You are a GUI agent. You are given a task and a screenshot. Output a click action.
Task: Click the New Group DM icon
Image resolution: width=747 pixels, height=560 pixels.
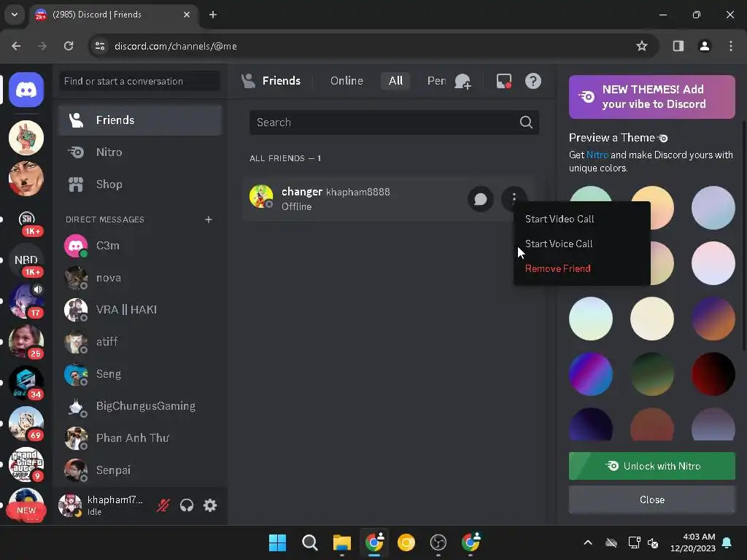(462, 82)
